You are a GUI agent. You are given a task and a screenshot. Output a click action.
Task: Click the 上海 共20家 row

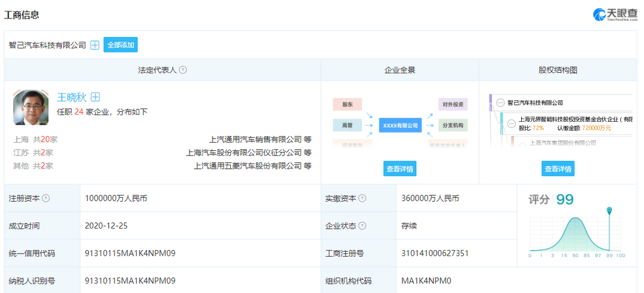click(162, 139)
